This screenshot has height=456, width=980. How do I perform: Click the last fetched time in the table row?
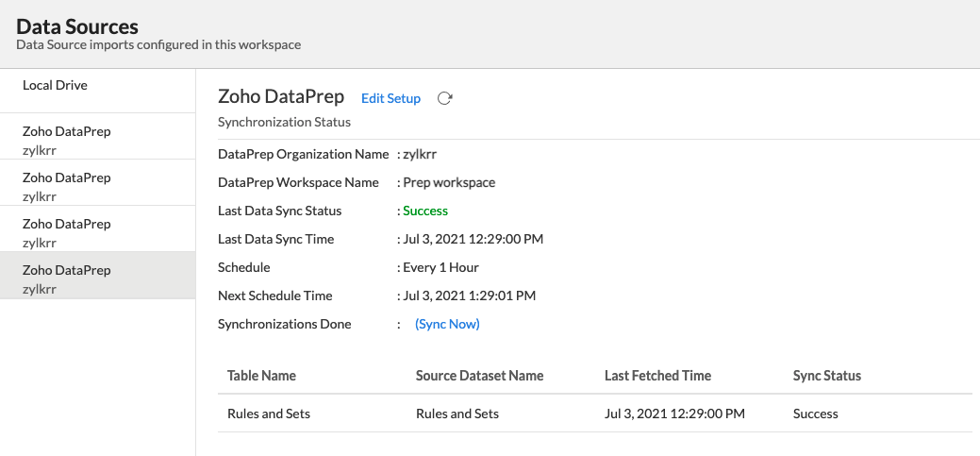coord(674,414)
